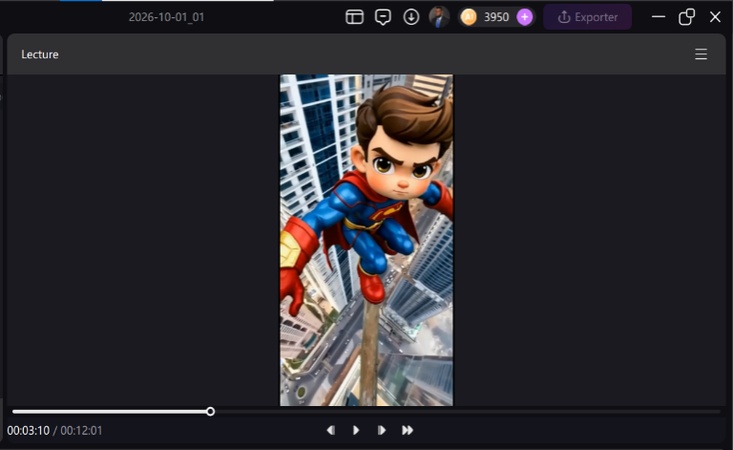Open the download center icon
The image size is (733, 450).
click(x=411, y=17)
